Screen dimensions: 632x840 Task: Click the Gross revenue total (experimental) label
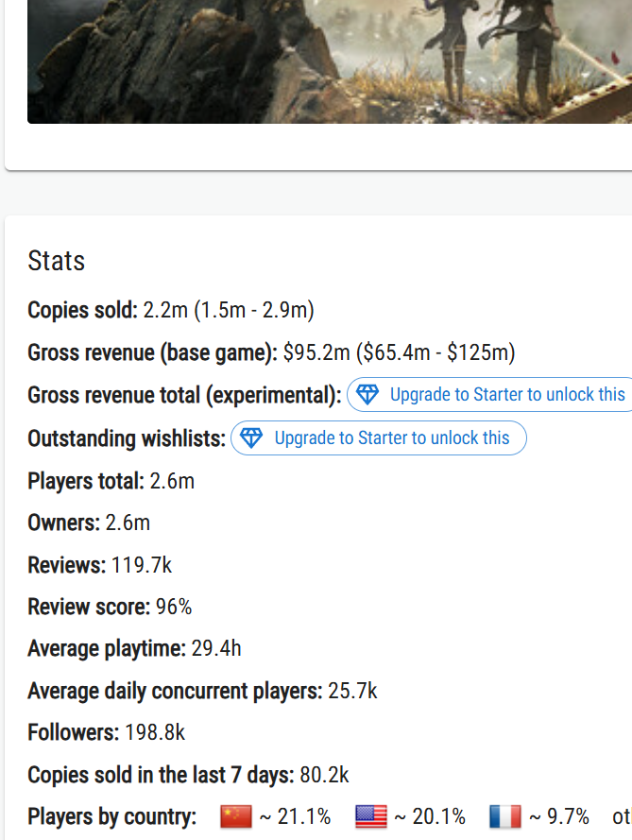pos(185,395)
